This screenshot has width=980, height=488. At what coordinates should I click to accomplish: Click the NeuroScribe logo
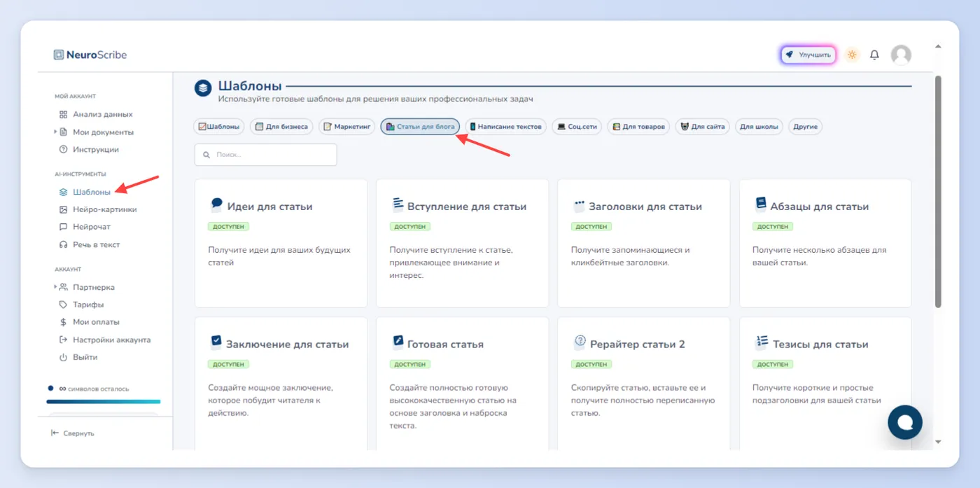click(90, 55)
